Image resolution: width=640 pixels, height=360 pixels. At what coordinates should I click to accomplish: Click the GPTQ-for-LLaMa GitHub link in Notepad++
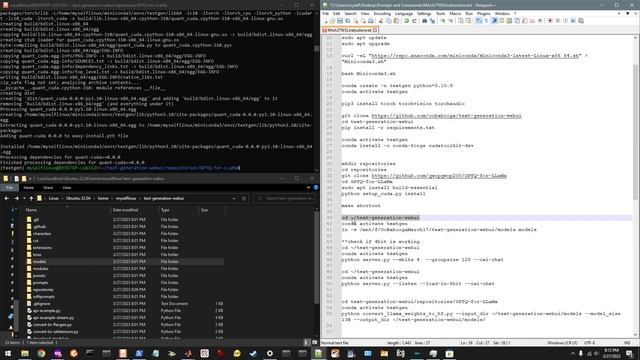(x=439, y=176)
